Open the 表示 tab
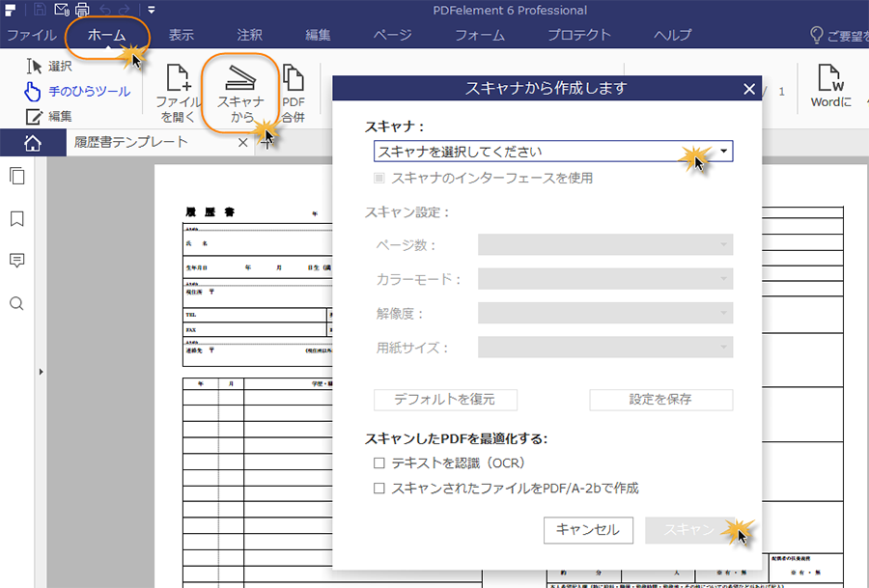 182,35
